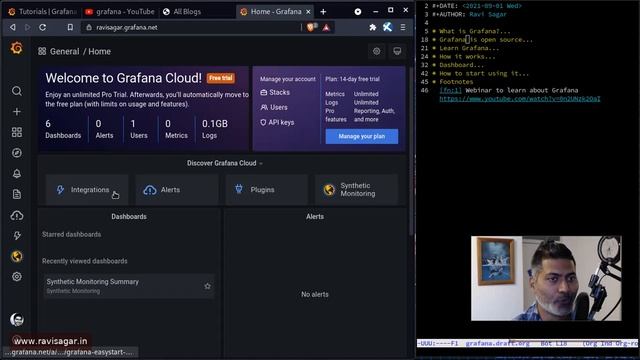Expand the 'What is Grafana?' heading in editor

coord(475,31)
